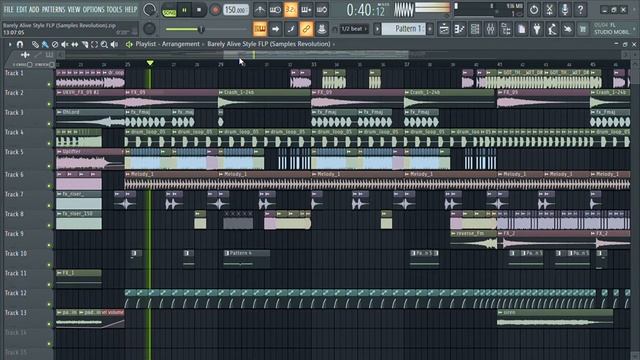Select the playlist Select marquee tool
The image size is (640, 360).
[95, 44]
